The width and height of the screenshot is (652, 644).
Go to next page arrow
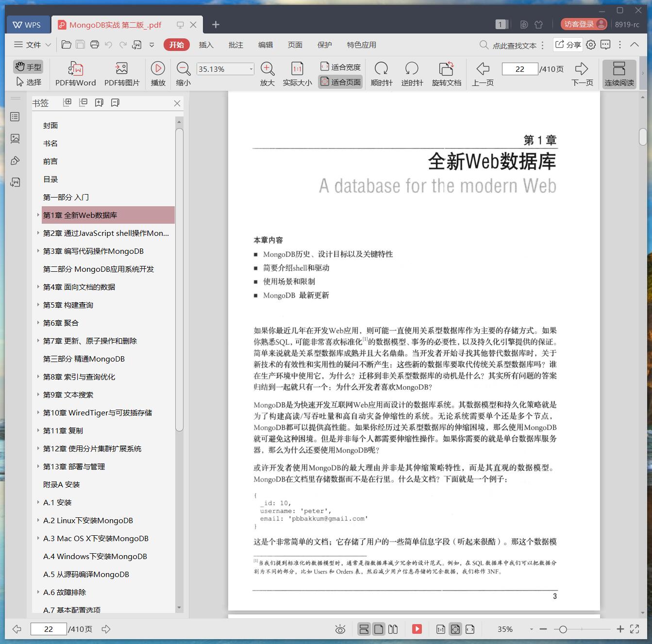point(582,74)
